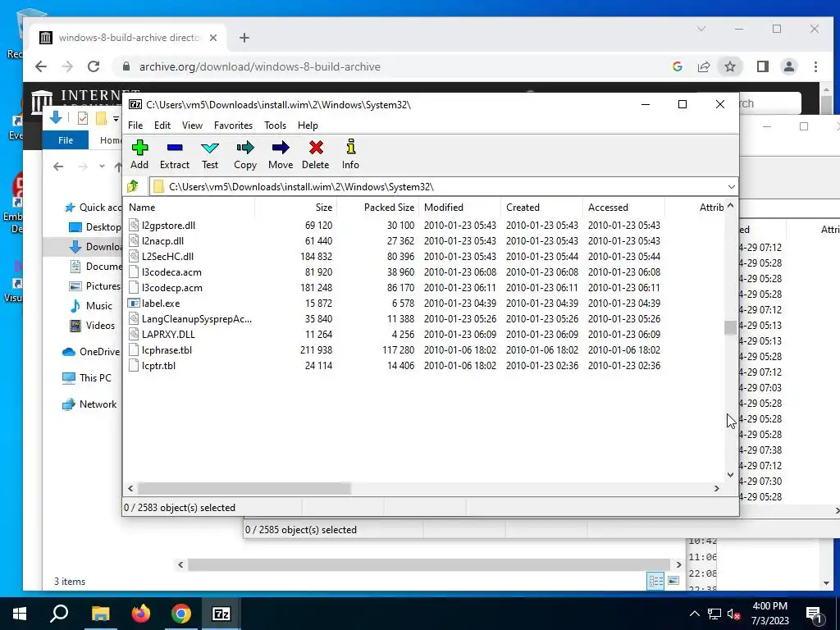Click the Windows Start button
The width and height of the screenshot is (840, 630).
tap(20, 614)
